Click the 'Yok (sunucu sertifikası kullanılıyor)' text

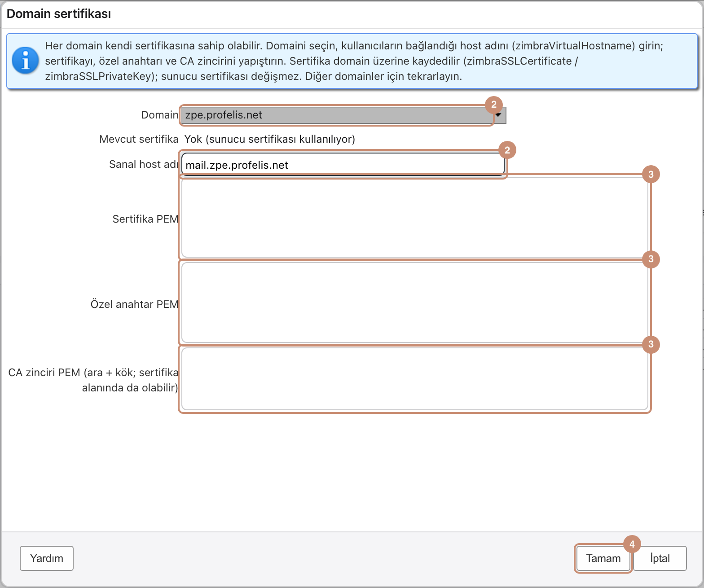pos(270,139)
